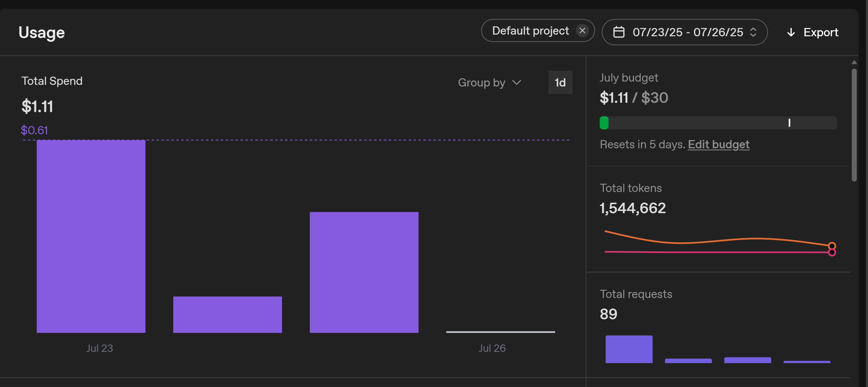Expand the Group by dropdown
This screenshot has width=868, height=387.
pos(482,83)
